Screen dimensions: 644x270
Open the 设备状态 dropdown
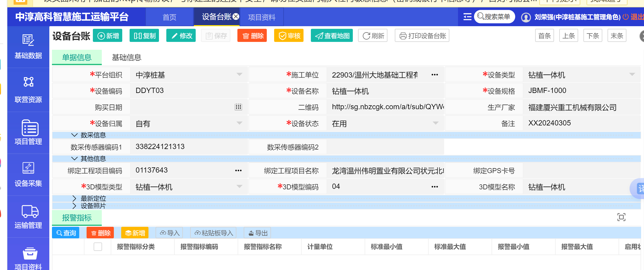[x=435, y=123]
